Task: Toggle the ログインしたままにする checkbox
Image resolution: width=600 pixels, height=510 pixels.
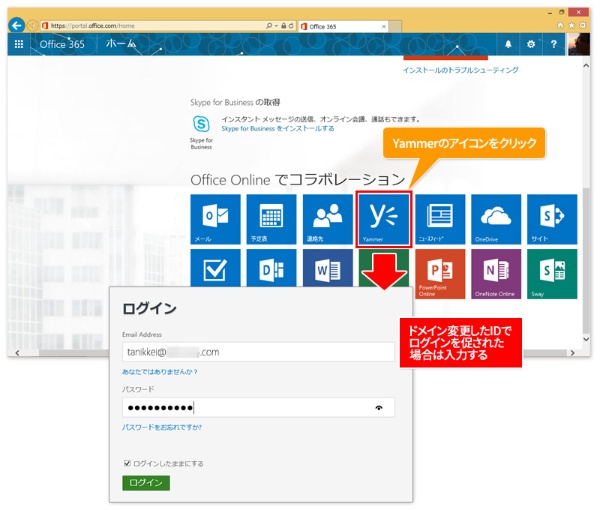Action: coord(127,463)
